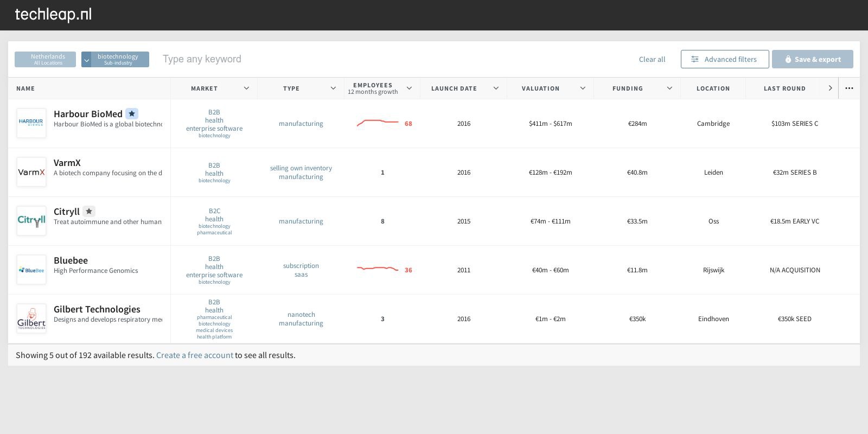Open the Gilbert Technologies company name
The image size is (868, 434).
pos(97,309)
